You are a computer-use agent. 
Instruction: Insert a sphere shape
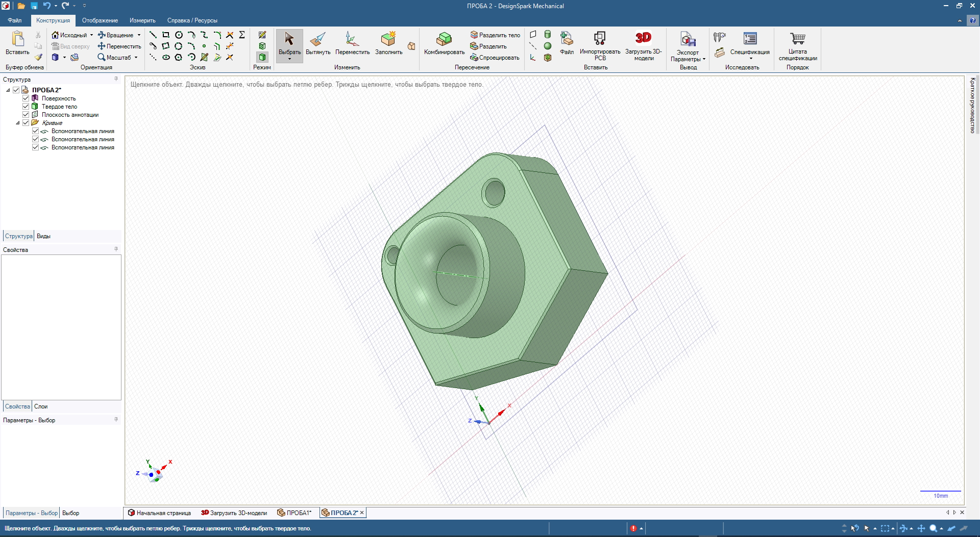tap(548, 46)
